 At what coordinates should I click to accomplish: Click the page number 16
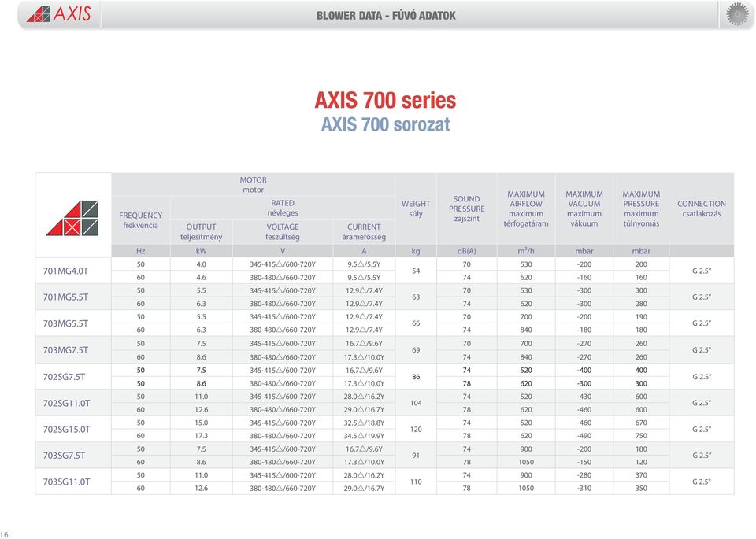(5, 534)
